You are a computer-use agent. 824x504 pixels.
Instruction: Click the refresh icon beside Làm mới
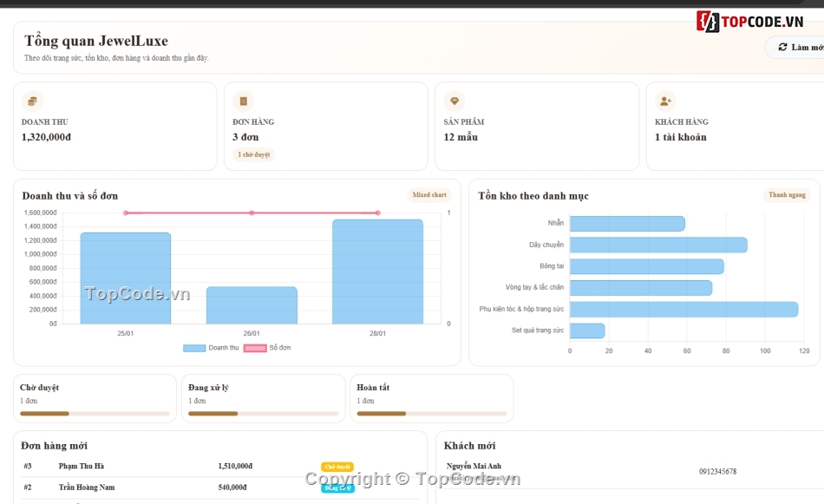(782, 47)
